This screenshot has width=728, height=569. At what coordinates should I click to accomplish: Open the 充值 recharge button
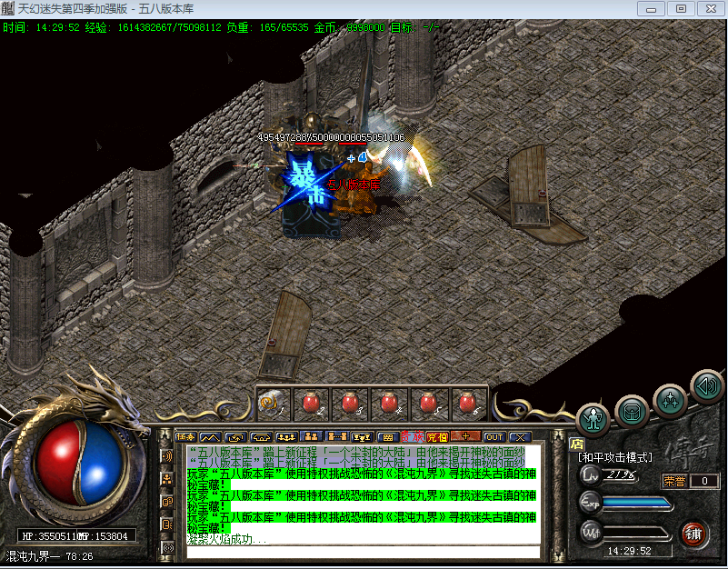click(437, 437)
